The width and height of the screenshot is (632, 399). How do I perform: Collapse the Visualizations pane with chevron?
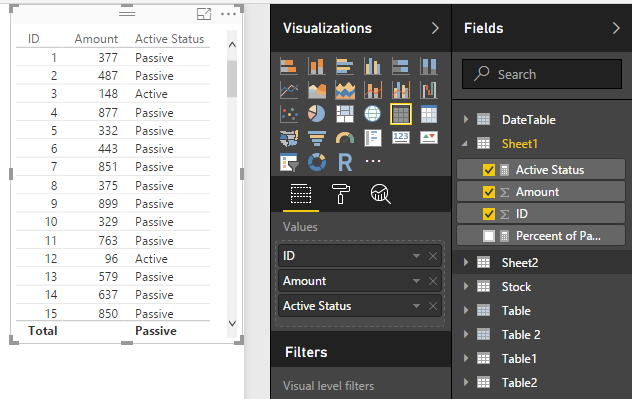pos(435,28)
